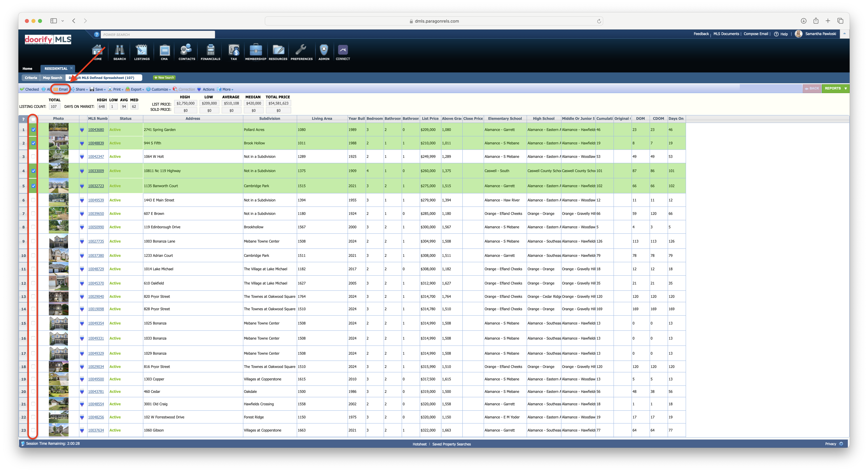Click the Email toolbar button
Image resolution: width=868 pixels, height=472 pixels.
pos(61,89)
